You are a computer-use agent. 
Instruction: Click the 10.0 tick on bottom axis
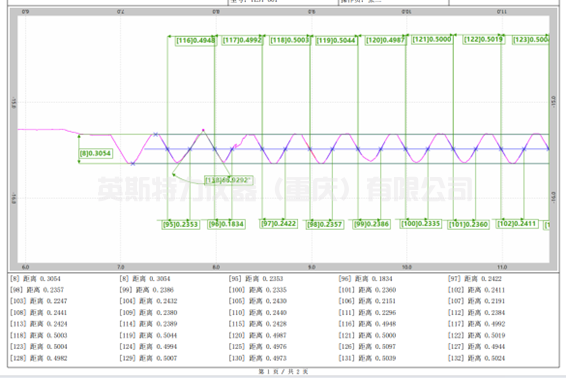pyautogui.click(x=407, y=267)
